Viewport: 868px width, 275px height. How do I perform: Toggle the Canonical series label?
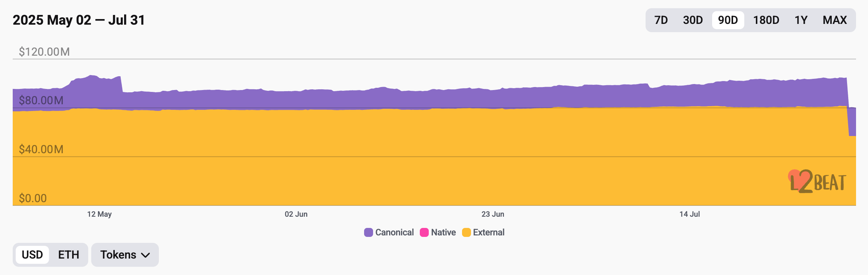[394, 232]
